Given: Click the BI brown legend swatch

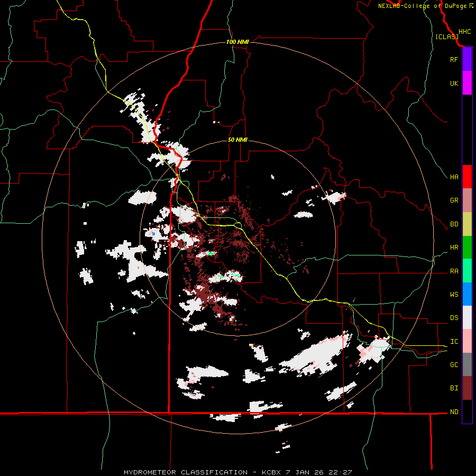Looking at the screenshot, I should pyautogui.click(x=467, y=388).
